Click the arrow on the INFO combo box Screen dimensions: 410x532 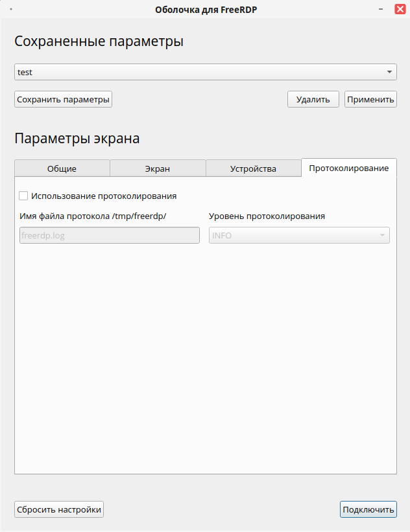coord(382,235)
